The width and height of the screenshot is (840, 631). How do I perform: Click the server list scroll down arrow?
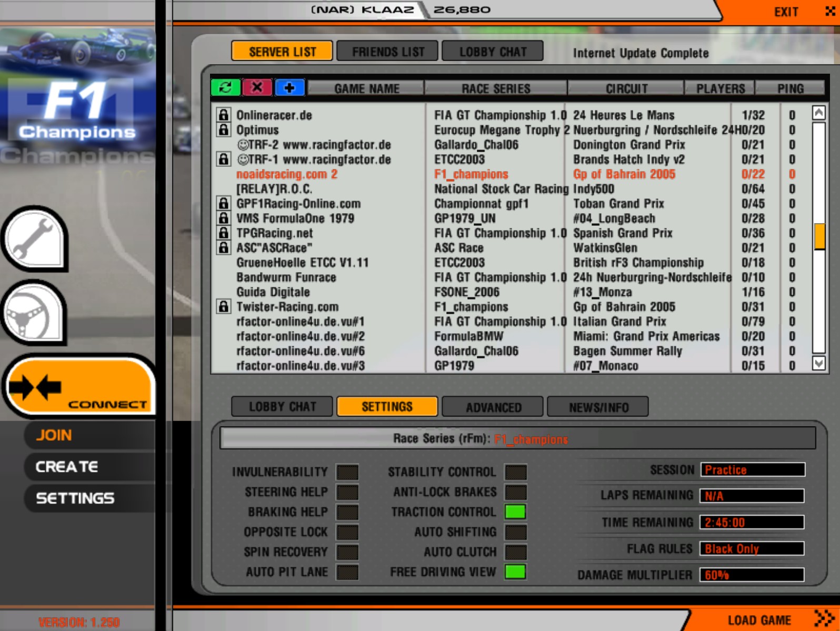coord(818,363)
